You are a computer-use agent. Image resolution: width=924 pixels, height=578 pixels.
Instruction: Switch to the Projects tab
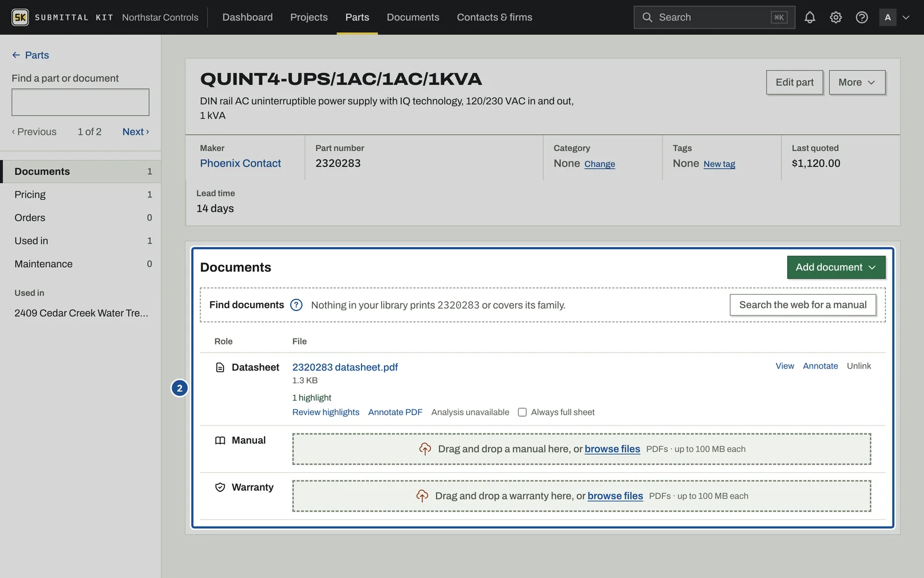pyautogui.click(x=309, y=17)
